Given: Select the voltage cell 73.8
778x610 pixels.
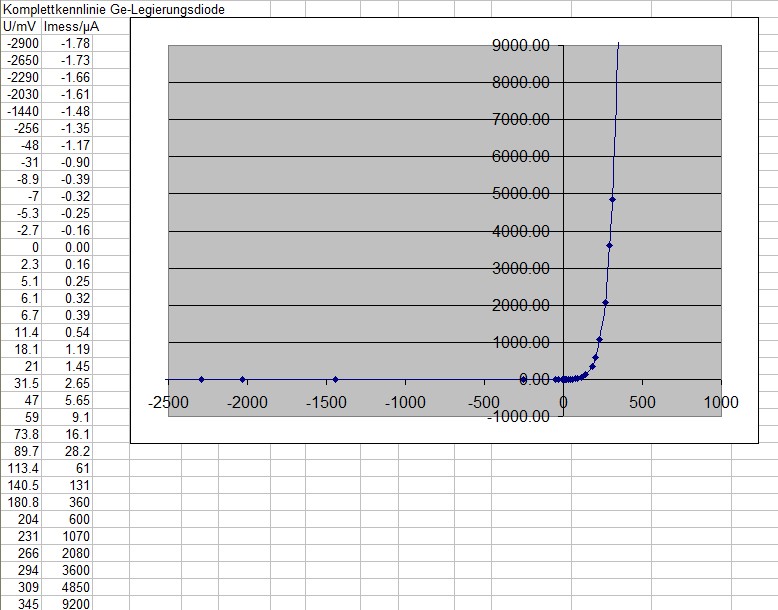Looking at the screenshot, I should [21, 434].
